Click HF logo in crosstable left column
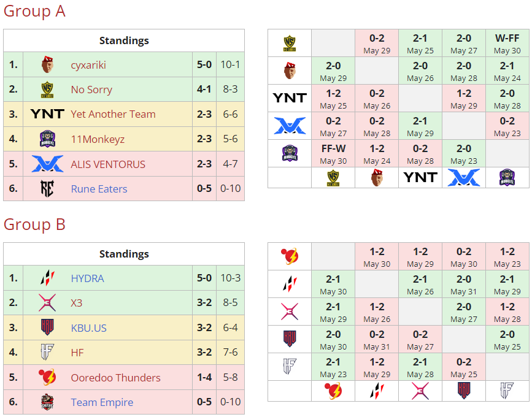Screen dimensions: 532x417 click(290, 367)
